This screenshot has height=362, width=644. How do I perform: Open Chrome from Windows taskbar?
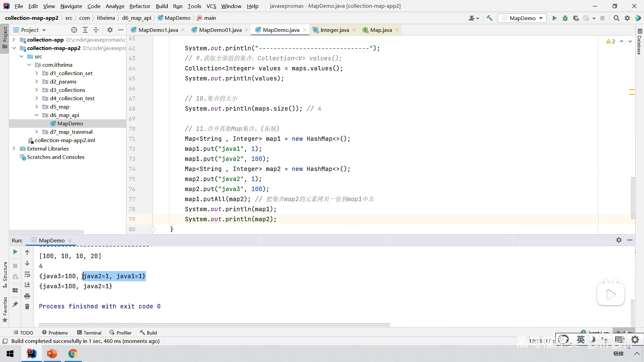tap(73, 354)
